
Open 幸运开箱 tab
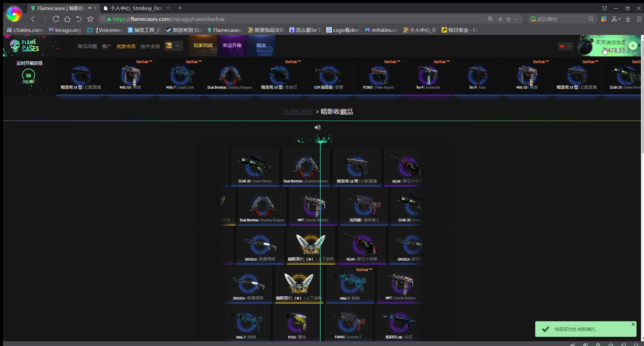coord(232,46)
